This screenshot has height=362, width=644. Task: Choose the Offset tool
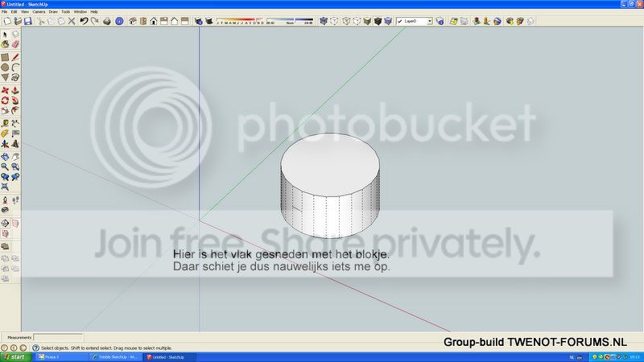[15, 110]
